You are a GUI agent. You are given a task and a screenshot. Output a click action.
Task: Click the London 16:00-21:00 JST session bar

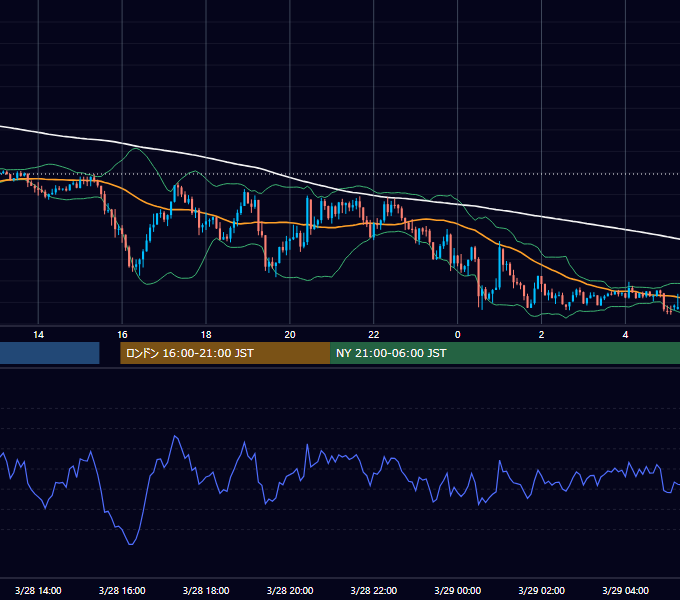pyautogui.click(x=225, y=353)
